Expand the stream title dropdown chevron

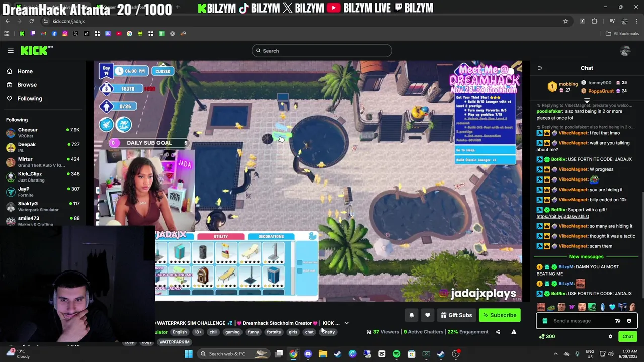click(x=346, y=323)
